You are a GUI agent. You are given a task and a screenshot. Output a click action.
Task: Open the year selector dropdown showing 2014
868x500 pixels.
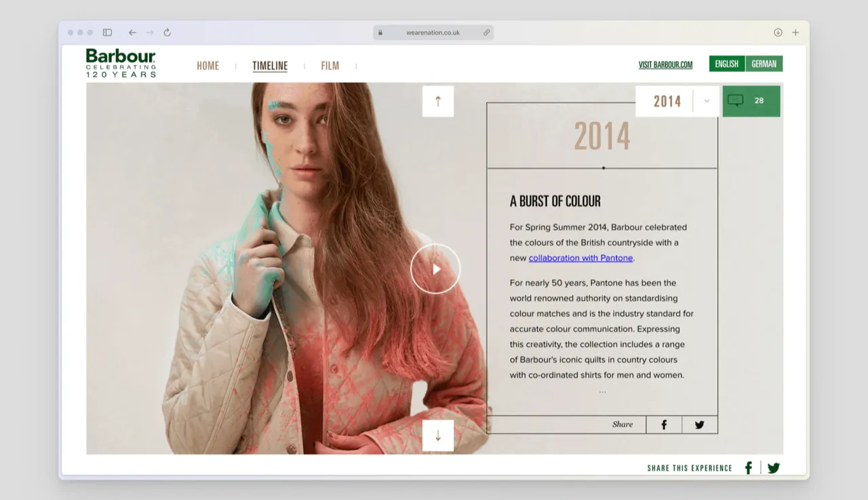[x=706, y=100]
